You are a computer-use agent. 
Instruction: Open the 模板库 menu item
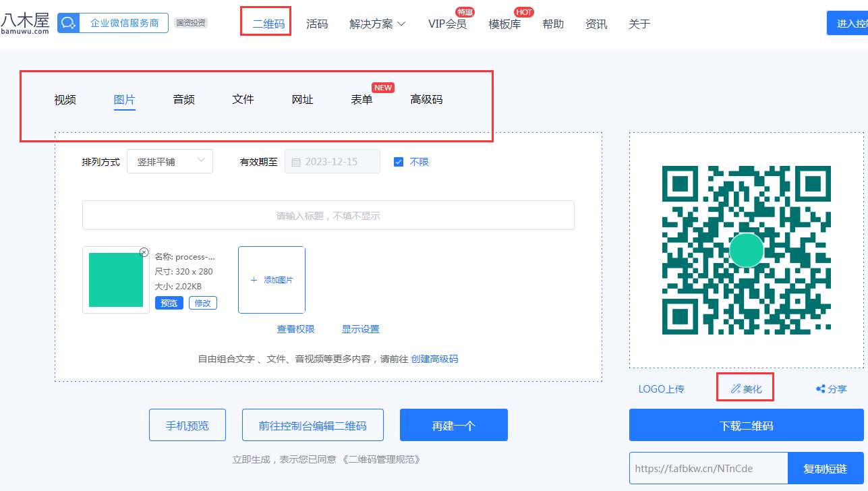504,24
